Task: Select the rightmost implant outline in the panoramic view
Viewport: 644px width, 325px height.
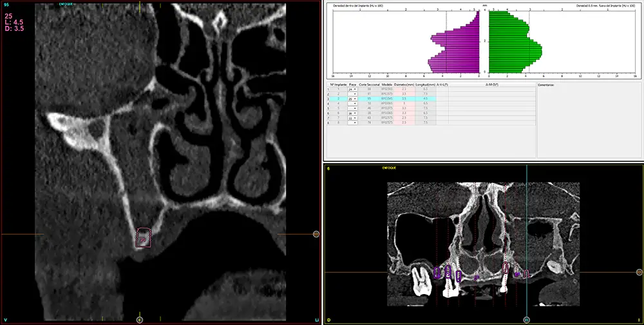Action: (x=526, y=274)
